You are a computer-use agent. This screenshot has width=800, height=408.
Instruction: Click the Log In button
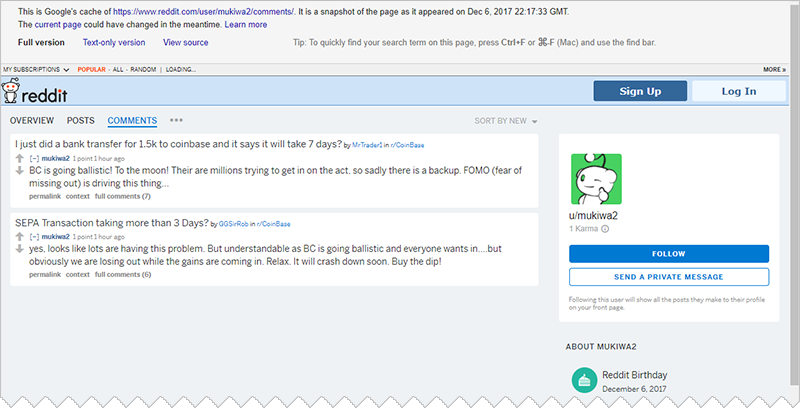[x=739, y=91]
